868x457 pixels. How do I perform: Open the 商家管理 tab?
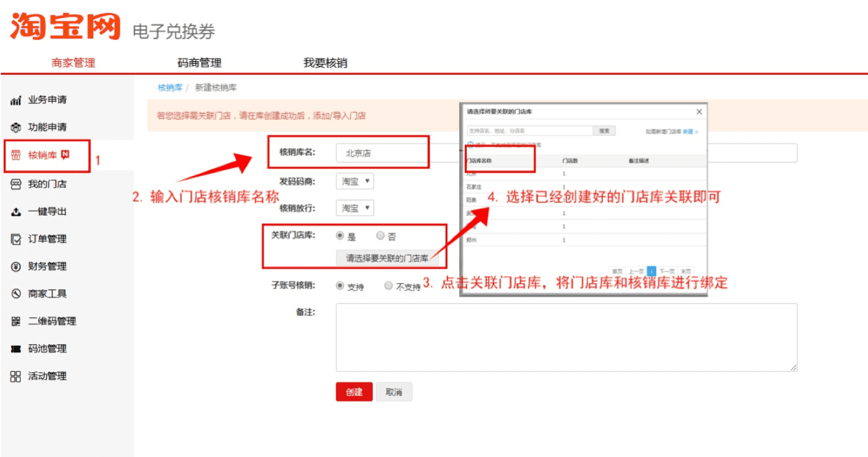click(74, 63)
